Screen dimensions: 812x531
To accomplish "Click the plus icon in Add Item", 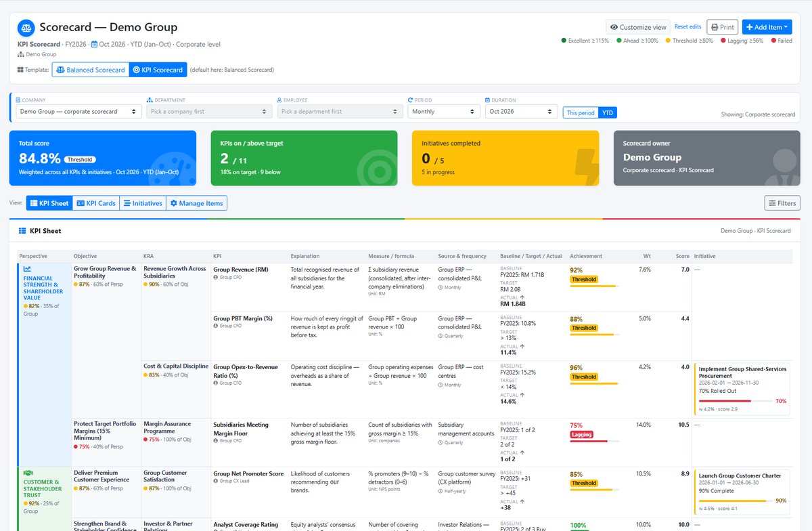I will [750, 27].
